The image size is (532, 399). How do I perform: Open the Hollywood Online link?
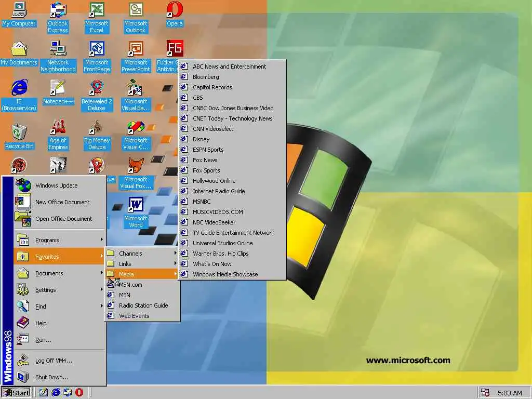tap(232, 181)
